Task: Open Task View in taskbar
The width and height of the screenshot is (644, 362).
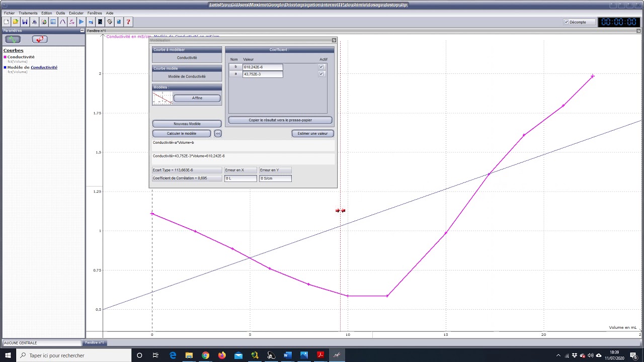Action: [156, 355]
